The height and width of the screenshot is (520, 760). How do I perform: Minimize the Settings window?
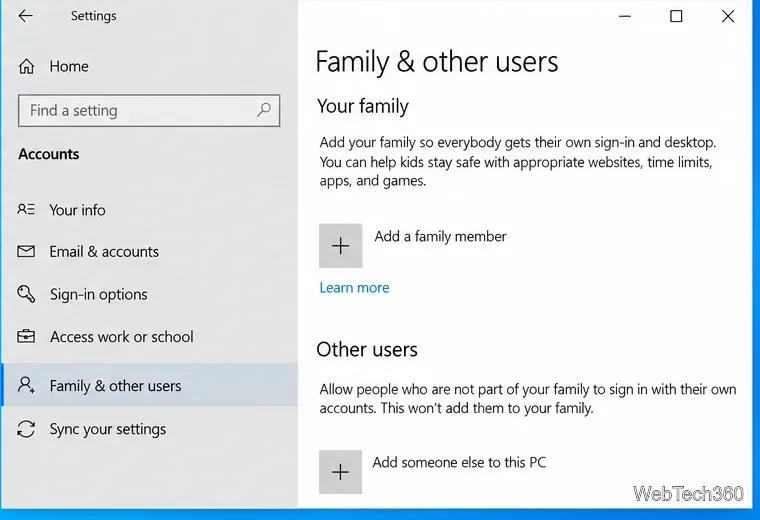click(625, 16)
